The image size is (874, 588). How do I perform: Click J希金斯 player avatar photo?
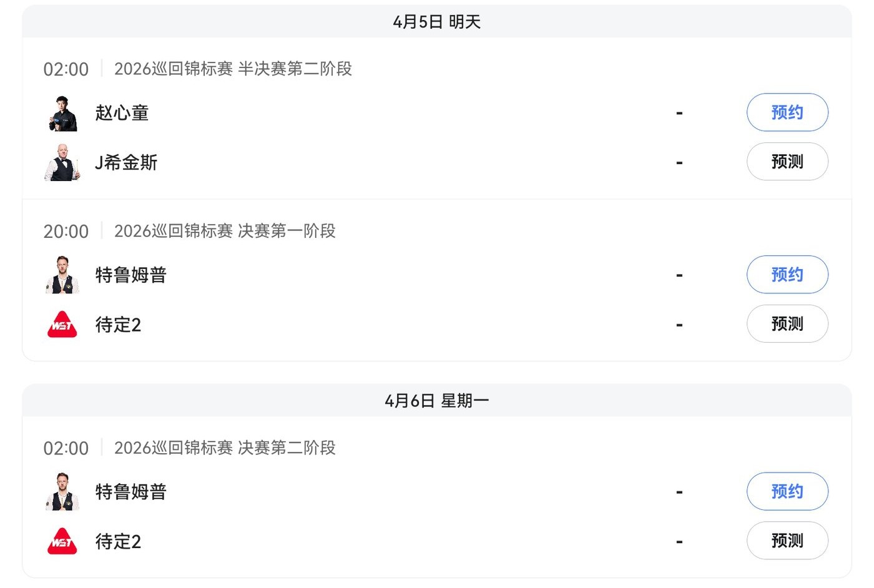click(62, 162)
